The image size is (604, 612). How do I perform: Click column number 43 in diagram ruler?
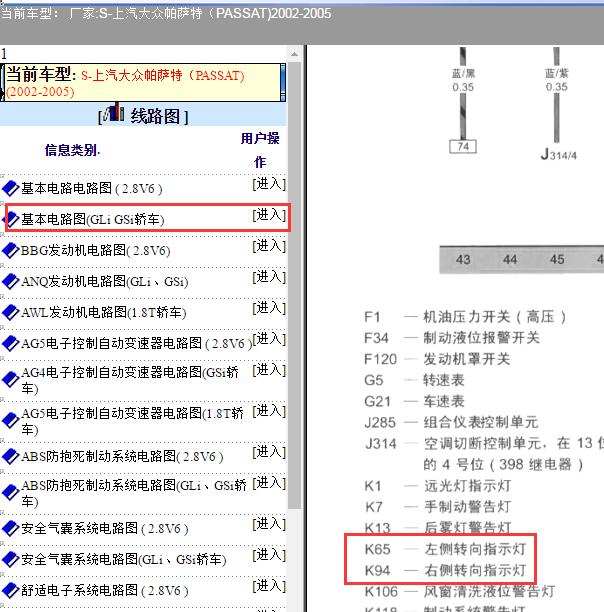point(463,260)
